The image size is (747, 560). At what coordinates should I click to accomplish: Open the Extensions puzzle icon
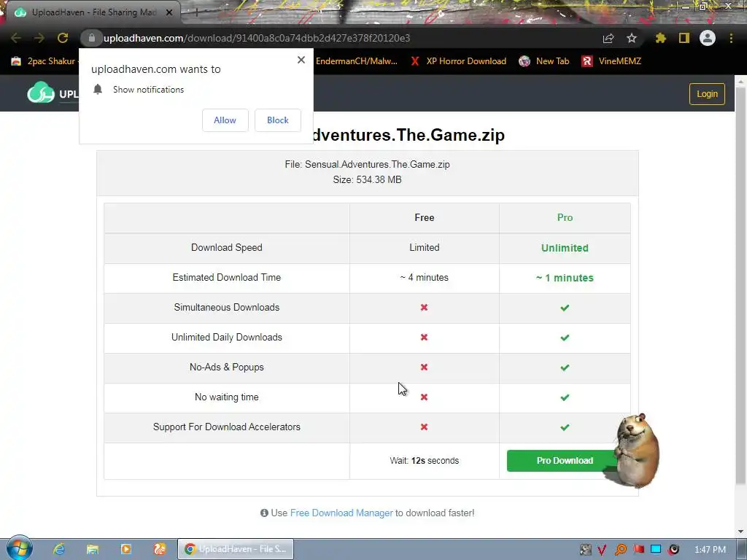coord(661,38)
